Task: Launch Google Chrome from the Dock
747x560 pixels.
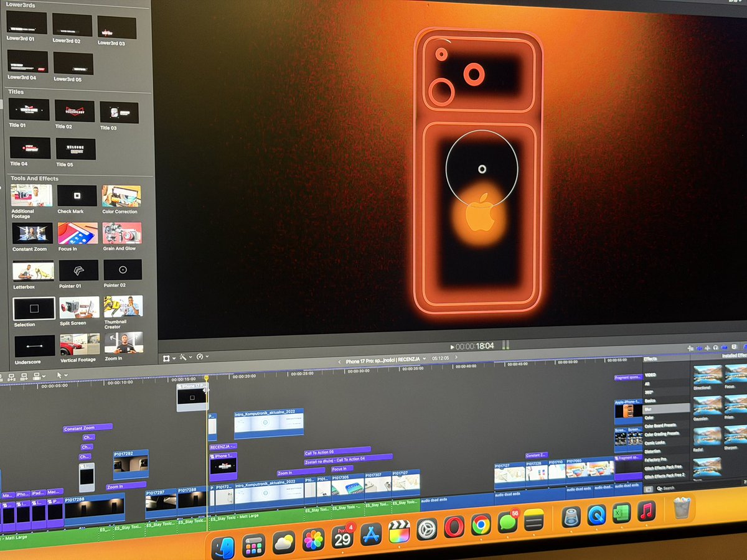Action: point(481,525)
